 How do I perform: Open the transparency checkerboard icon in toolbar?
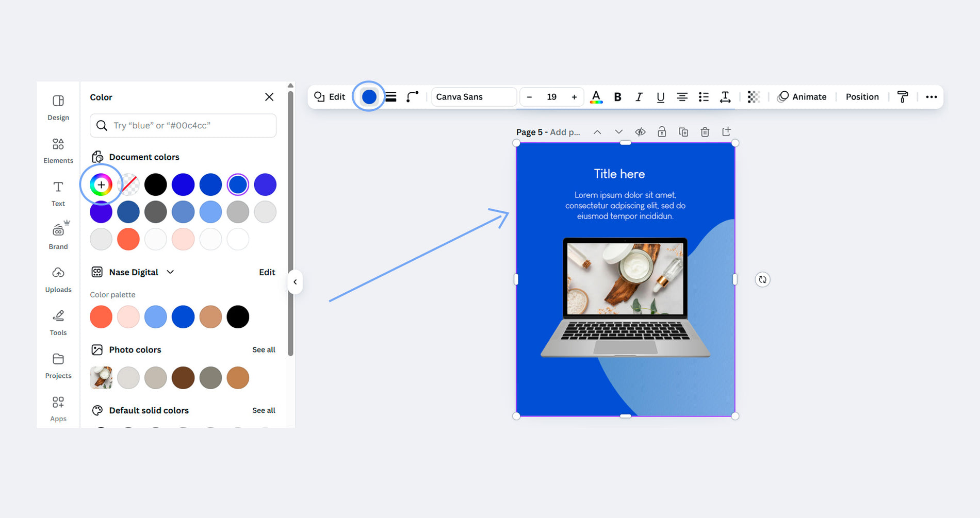(754, 97)
